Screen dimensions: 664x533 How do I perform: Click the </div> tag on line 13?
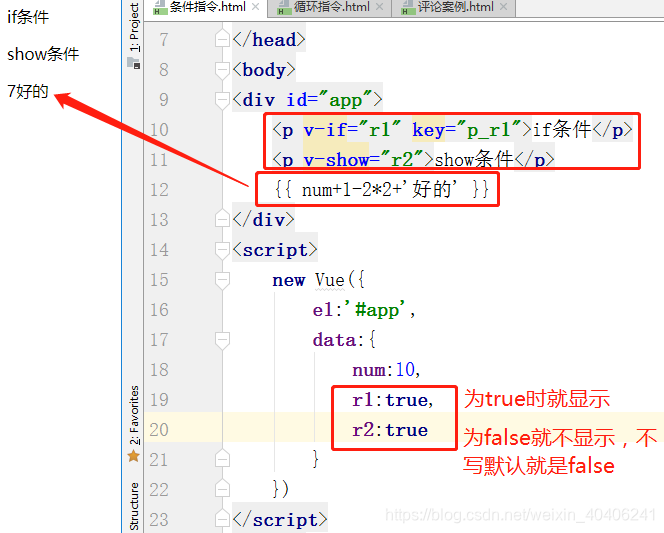point(263,220)
